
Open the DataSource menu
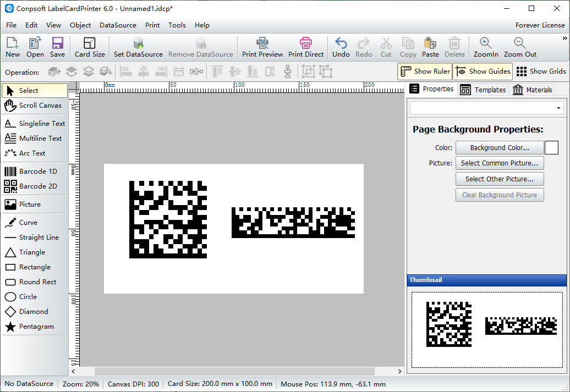118,25
